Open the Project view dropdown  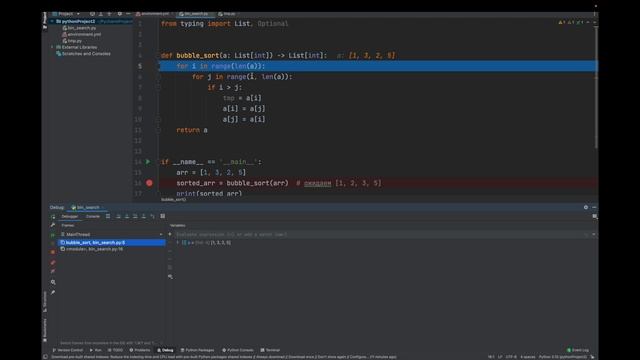[x=66, y=14]
